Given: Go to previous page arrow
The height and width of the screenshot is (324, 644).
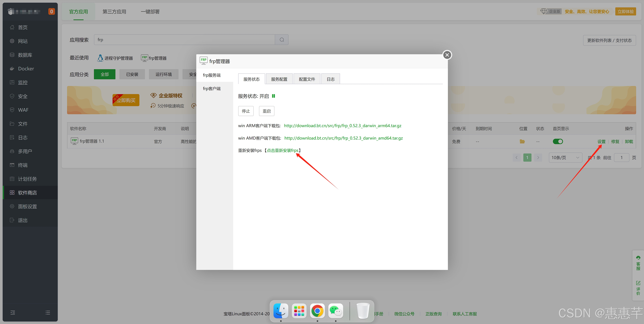Looking at the screenshot, I should (x=517, y=158).
